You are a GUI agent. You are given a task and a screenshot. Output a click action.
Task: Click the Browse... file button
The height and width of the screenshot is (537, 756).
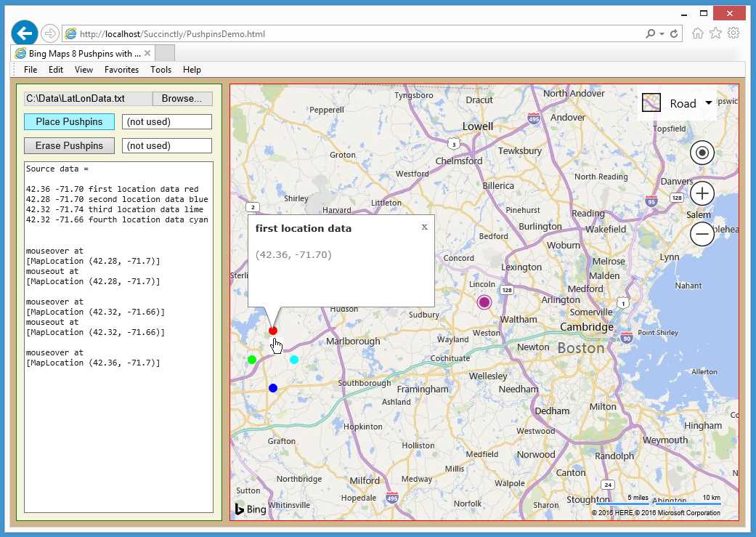tap(182, 98)
